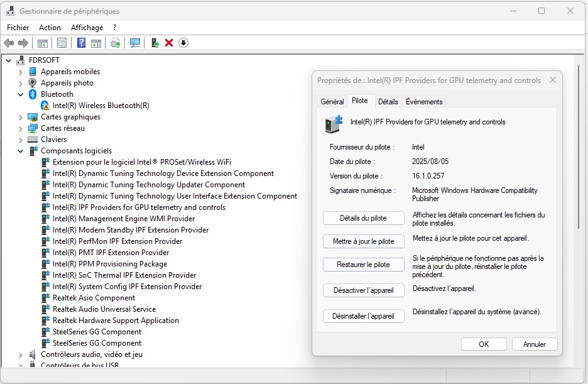Switch to the Événements tab
The height and width of the screenshot is (384, 588).
424,102
